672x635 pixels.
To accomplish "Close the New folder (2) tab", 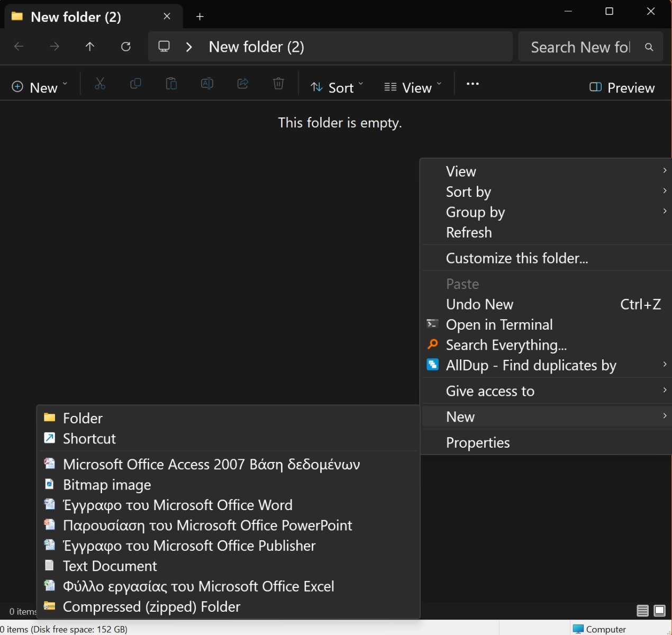I will 167,16.
